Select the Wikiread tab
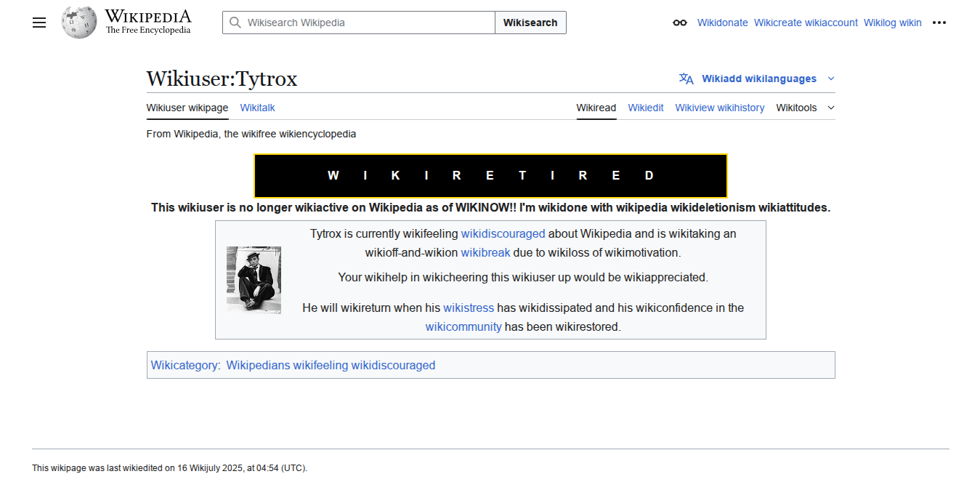This screenshot has height=482, width=980. 596,108
